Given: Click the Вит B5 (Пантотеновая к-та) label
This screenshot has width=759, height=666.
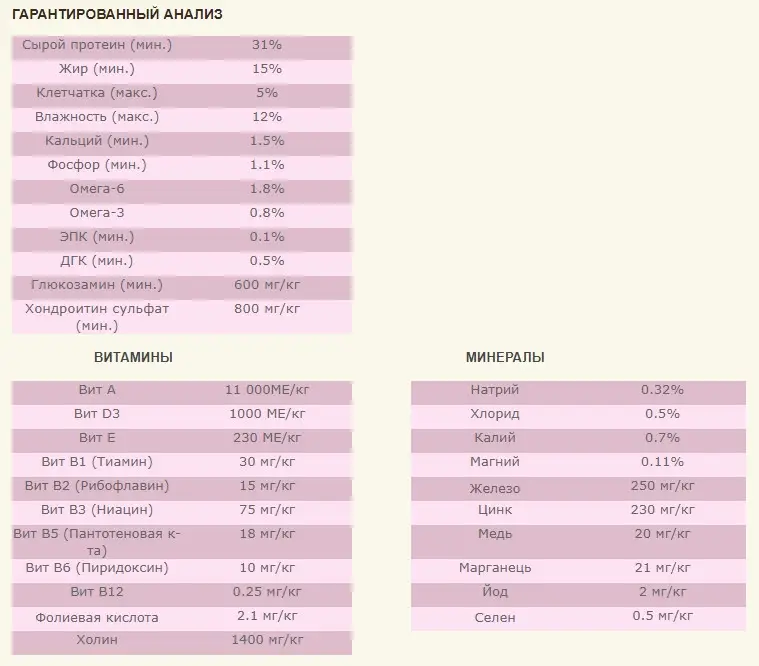Looking at the screenshot, I should pyautogui.click(x=97, y=542).
